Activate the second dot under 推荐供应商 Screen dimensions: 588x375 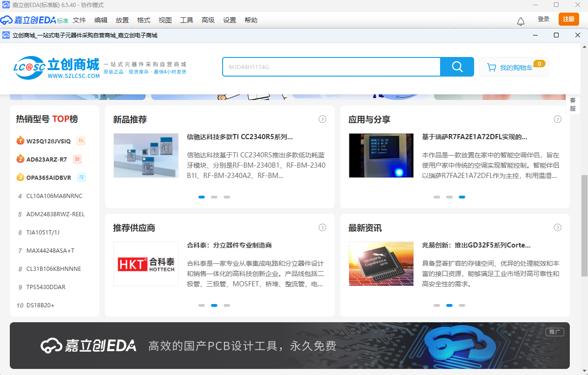[x=214, y=305]
